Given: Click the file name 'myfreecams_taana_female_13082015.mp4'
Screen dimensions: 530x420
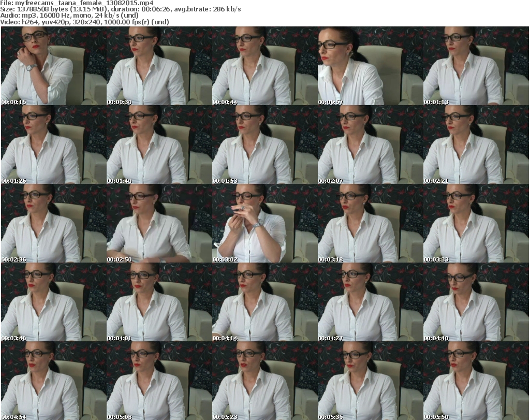Looking at the screenshot, I should click(x=84, y=3).
